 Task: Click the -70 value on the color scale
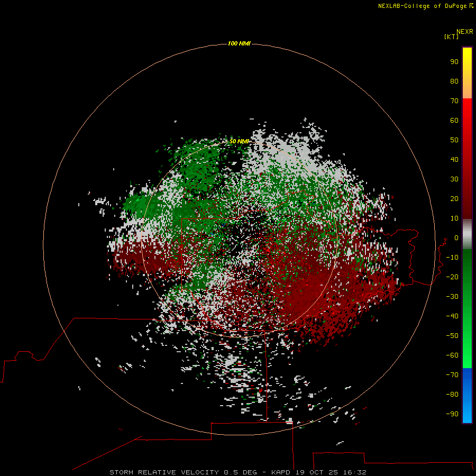pyautogui.click(x=452, y=375)
